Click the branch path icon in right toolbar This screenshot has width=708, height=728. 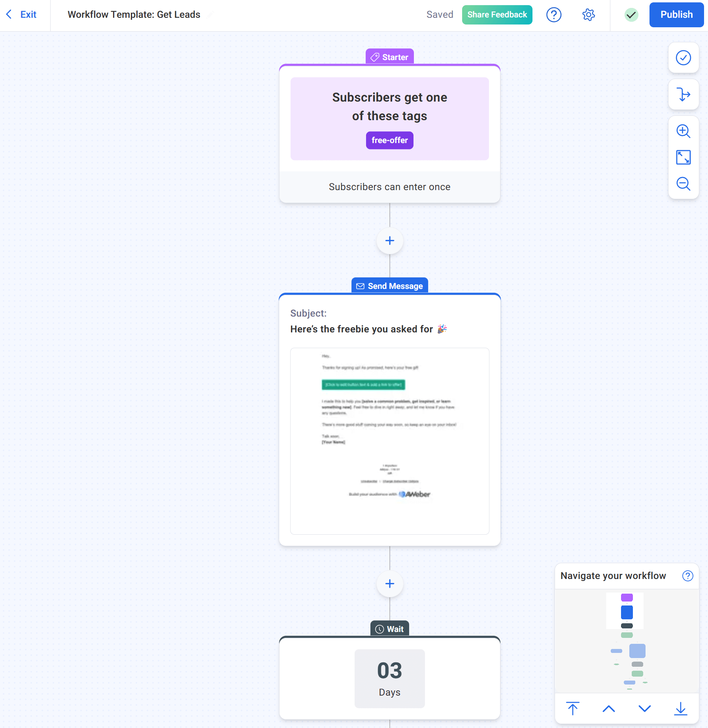coord(683,94)
